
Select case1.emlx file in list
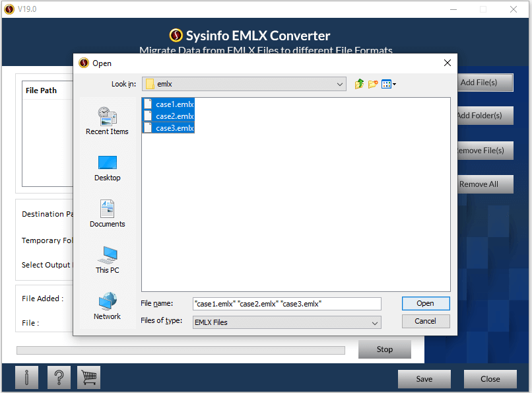pyautogui.click(x=174, y=104)
